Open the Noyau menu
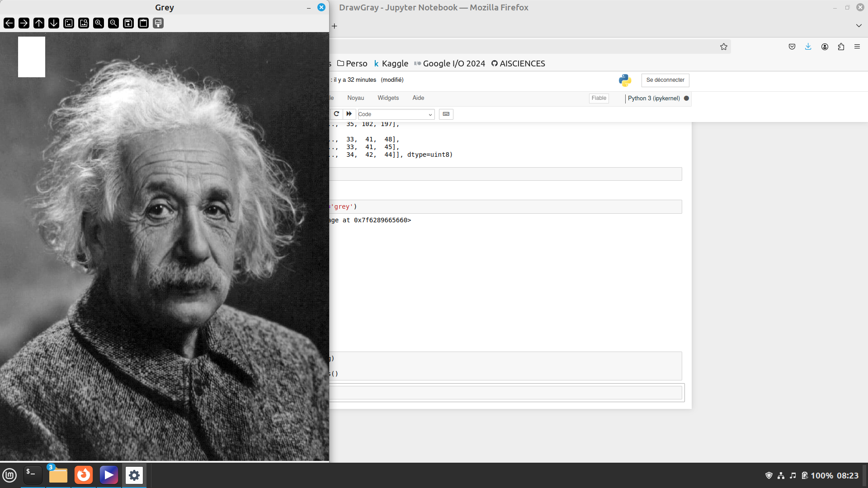868x488 pixels. click(355, 98)
